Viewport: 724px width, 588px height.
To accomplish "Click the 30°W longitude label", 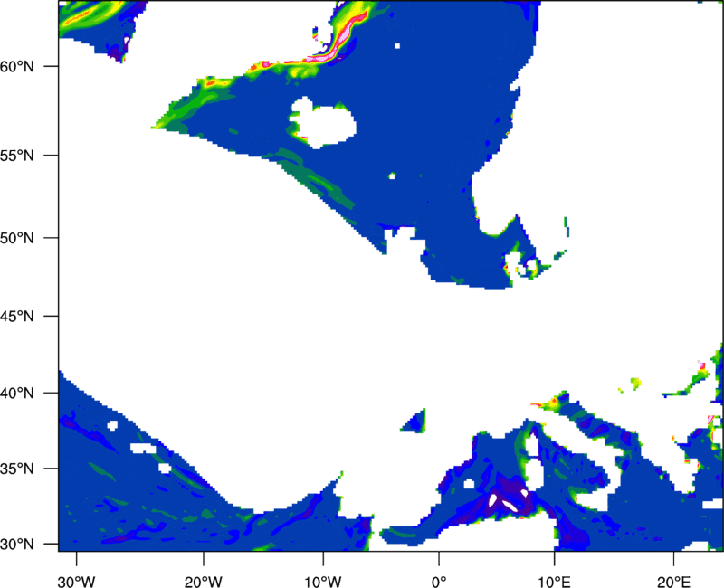I will tap(77, 582).
